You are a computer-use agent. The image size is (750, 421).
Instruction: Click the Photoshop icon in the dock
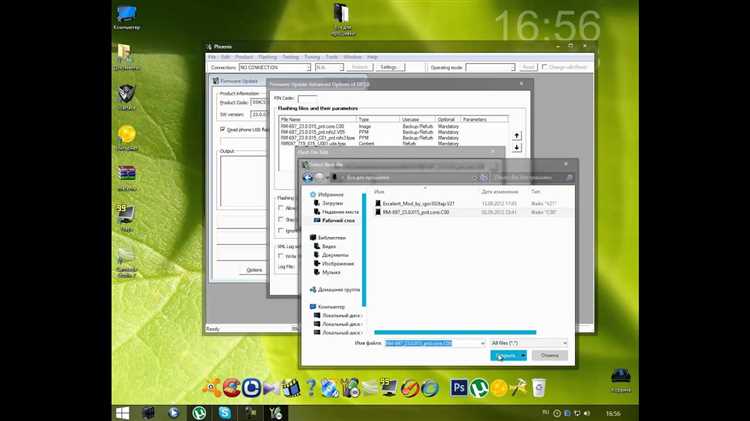[x=460, y=385]
